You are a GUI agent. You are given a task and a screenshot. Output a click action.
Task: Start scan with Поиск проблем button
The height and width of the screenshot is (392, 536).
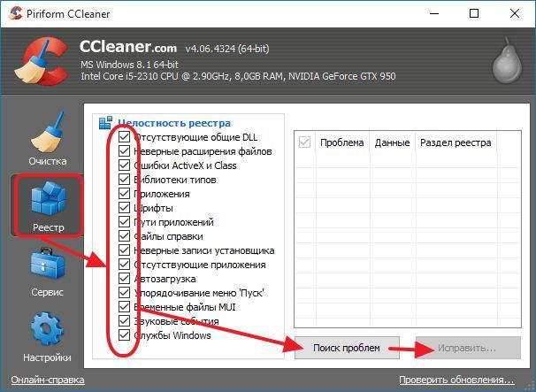[347, 349]
